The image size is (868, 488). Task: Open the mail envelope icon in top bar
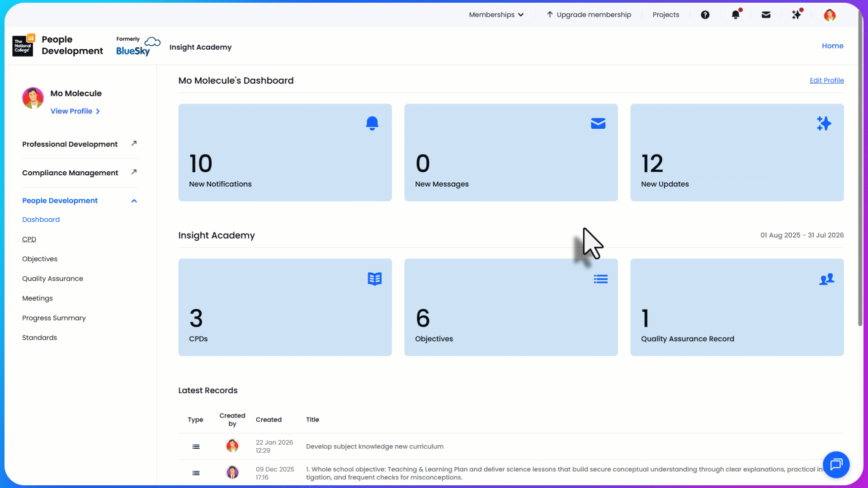pyautogui.click(x=766, y=15)
